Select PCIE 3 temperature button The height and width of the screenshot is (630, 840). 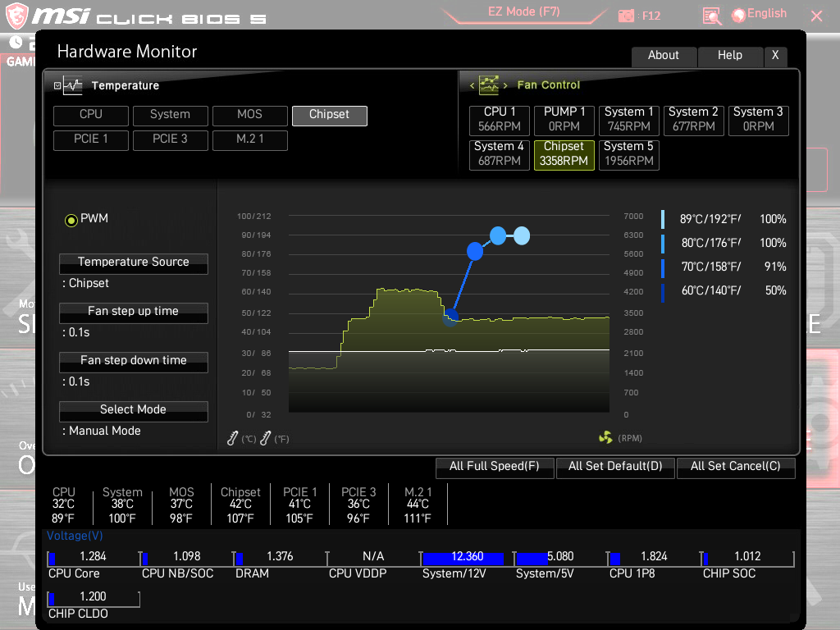tap(171, 139)
